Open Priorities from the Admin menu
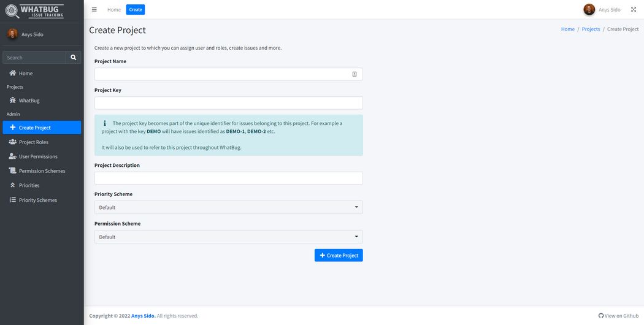 click(x=29, y=185)
